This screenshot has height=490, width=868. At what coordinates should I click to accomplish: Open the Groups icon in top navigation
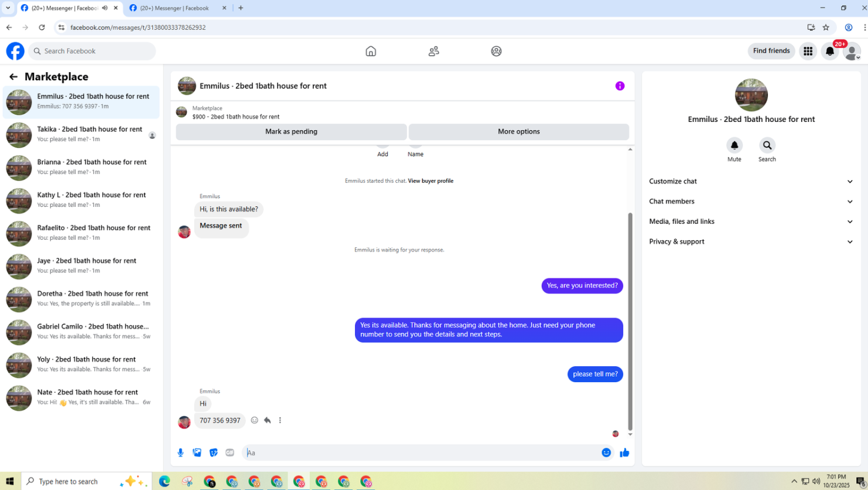click(x=496, y=51)
